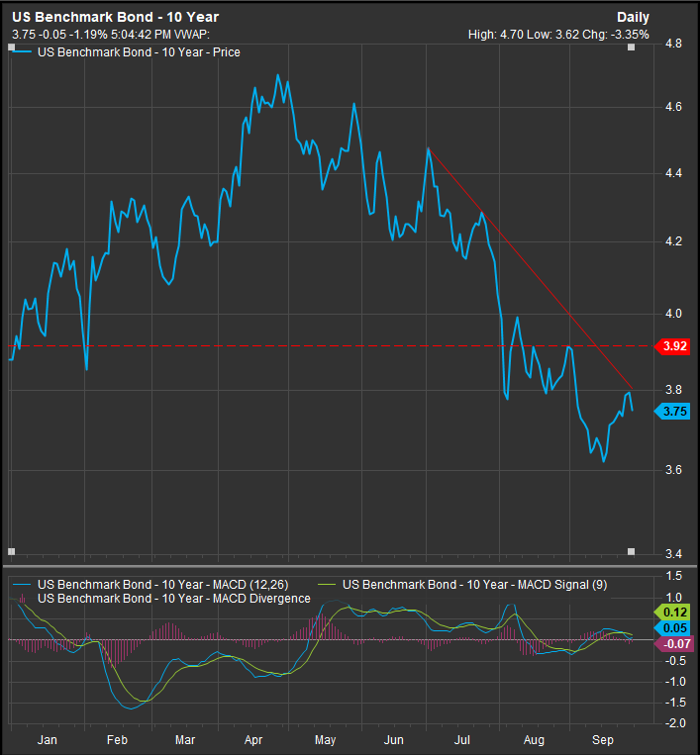Image resolution: width=700 pixels, height=755 pixels.
Task: Click the 'Daily' interval label
Action: click(633, 18)
